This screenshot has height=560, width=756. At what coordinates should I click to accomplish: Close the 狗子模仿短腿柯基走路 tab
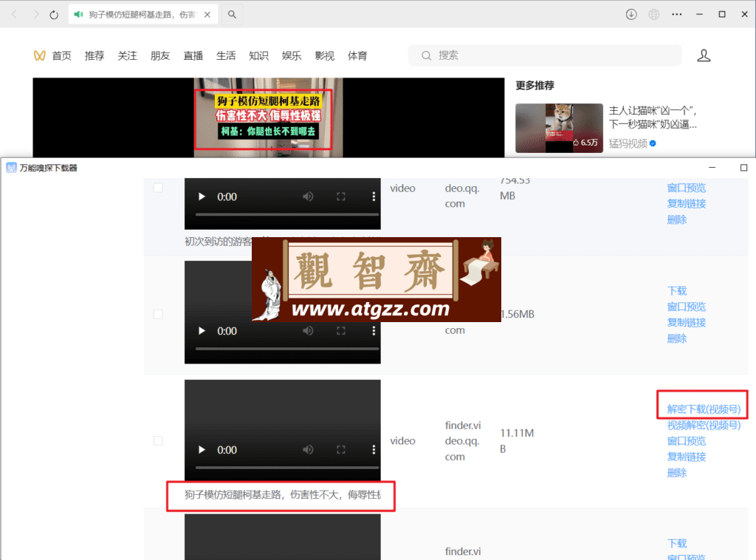[x=207, y=15]
